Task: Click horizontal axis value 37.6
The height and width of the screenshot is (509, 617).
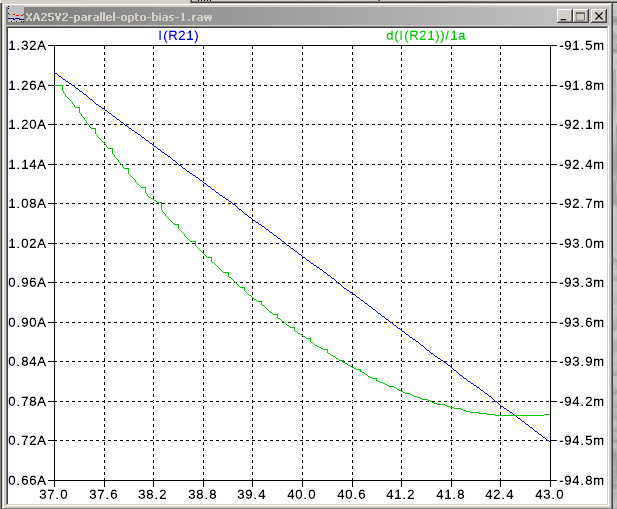Action: point(103,494)
